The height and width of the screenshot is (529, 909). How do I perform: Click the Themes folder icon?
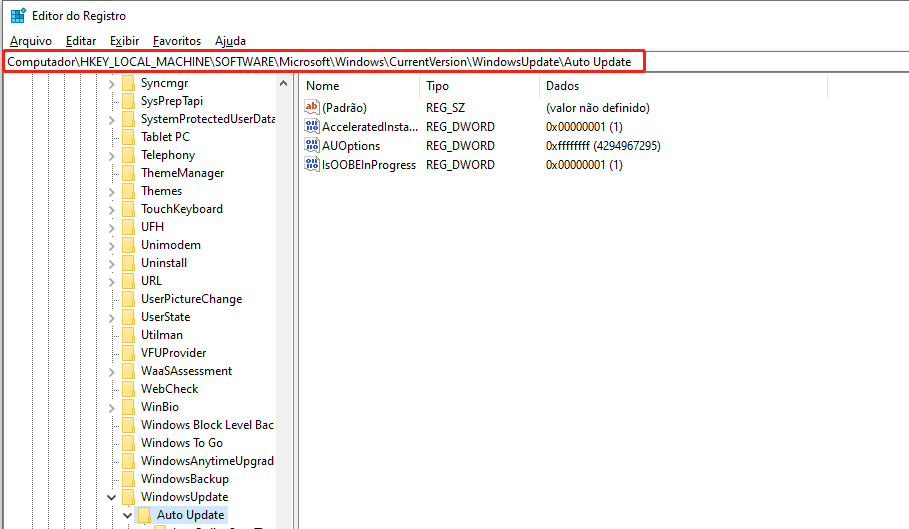[129, 191]
